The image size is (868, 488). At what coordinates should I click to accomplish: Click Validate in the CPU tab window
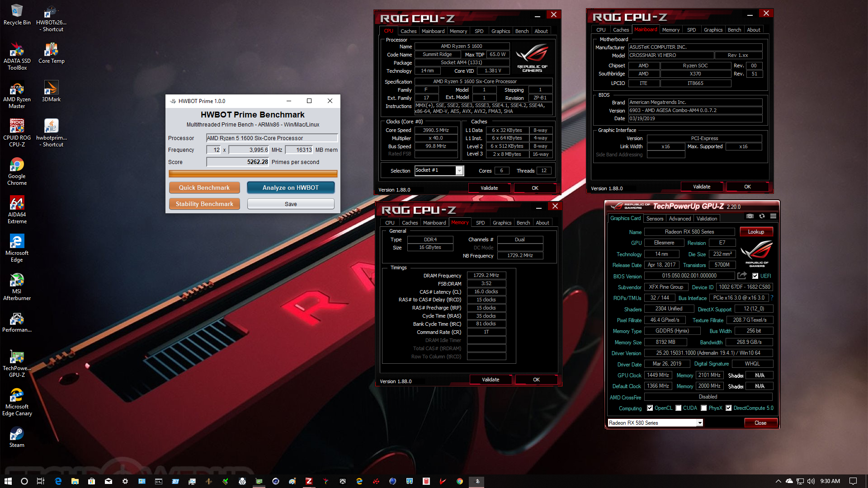coord(489,188)
